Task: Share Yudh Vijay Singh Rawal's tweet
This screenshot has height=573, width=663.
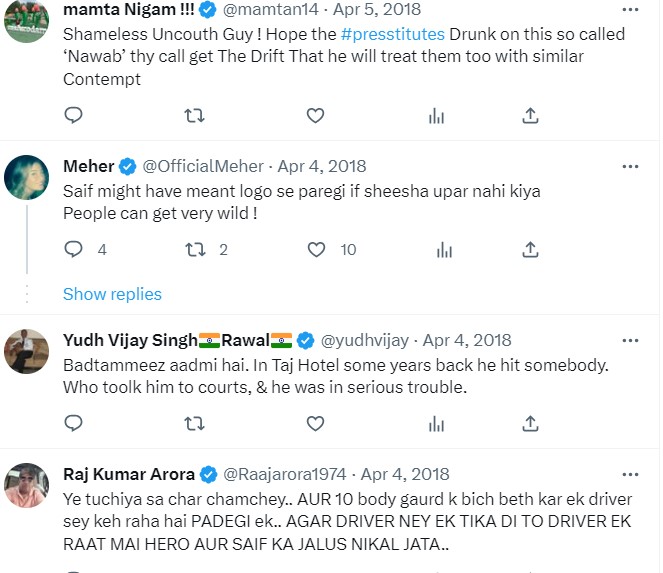Action: (531, 424)
